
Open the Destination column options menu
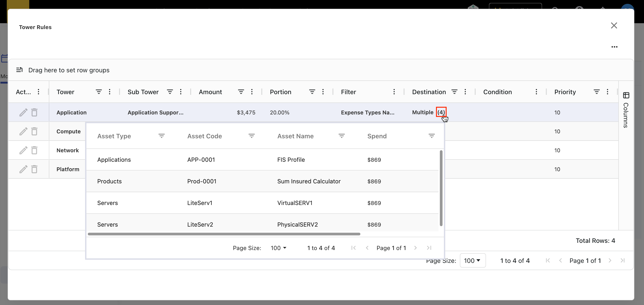coord(465,92)
